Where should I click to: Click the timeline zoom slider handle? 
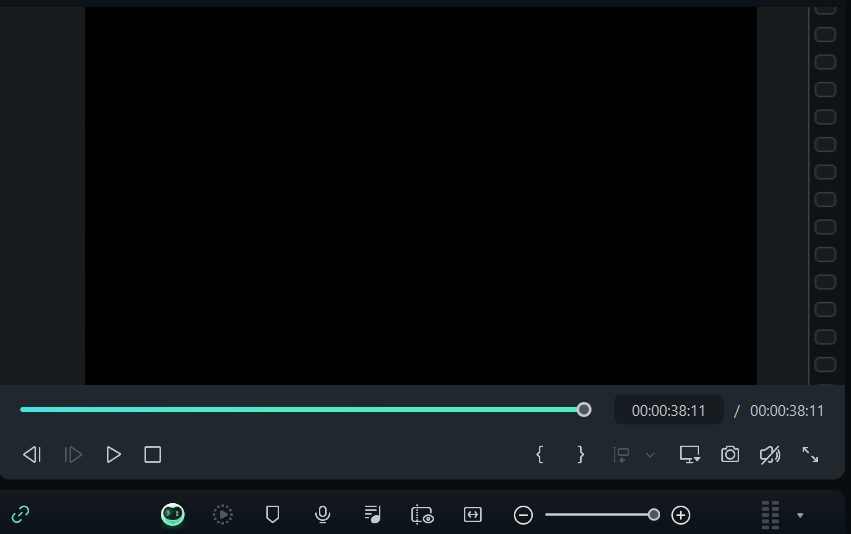(654, 514)
